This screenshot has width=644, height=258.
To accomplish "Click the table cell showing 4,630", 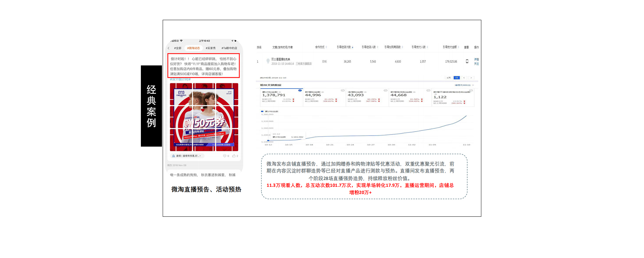I will click(398, 62).
